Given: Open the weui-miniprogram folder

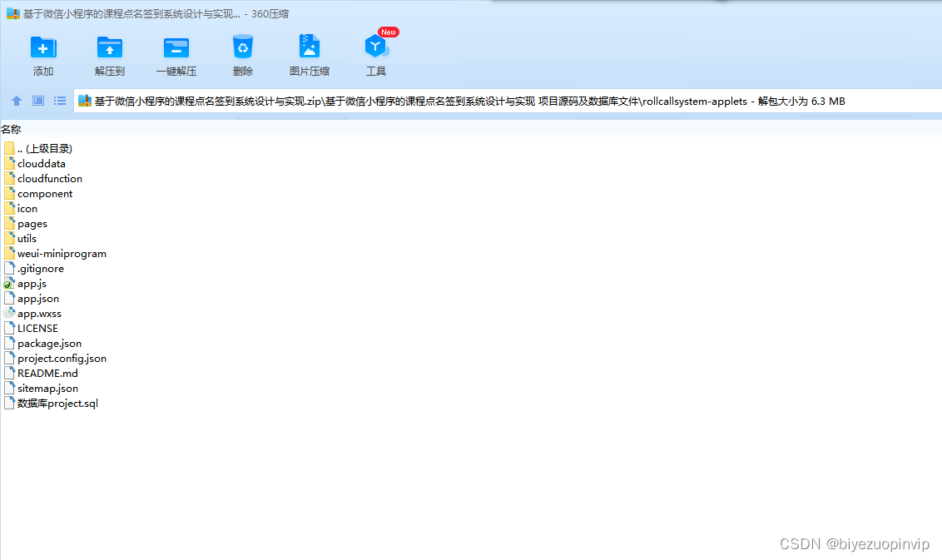Looking at the screenshot, I should [x=62, y=253].
